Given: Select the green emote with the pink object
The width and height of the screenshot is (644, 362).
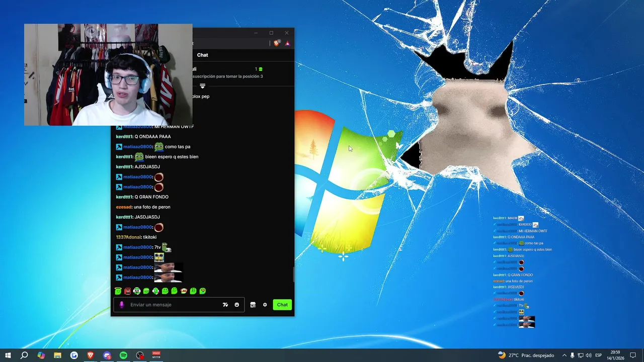Looking at the screenshot, I should click(155, 291).
